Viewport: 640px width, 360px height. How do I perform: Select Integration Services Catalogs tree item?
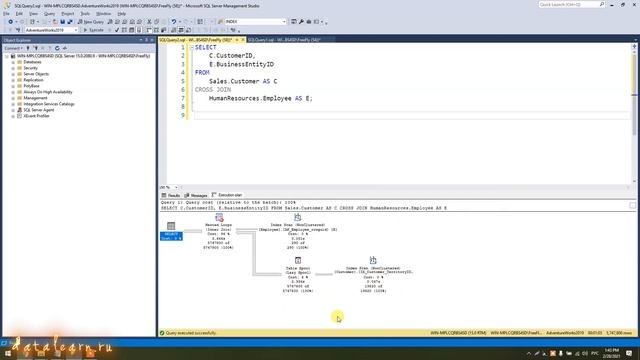(x=49, y=104)
